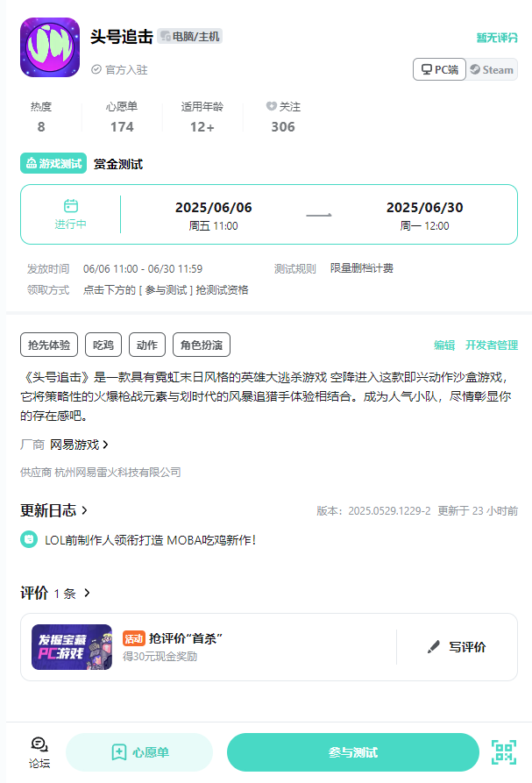Click the version 2025.0529.1229-2 text
Viewport: 532px width, 783px height.
tap(389, 511)
